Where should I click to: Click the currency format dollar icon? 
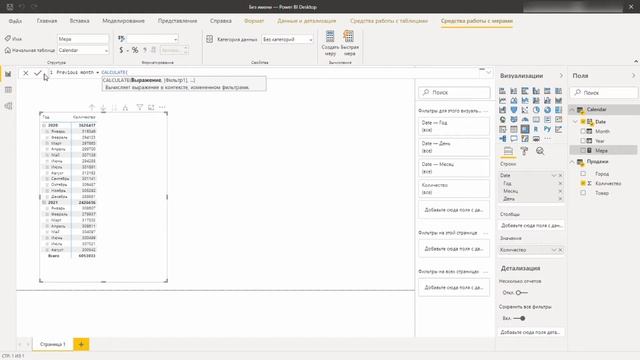(121, 50)
